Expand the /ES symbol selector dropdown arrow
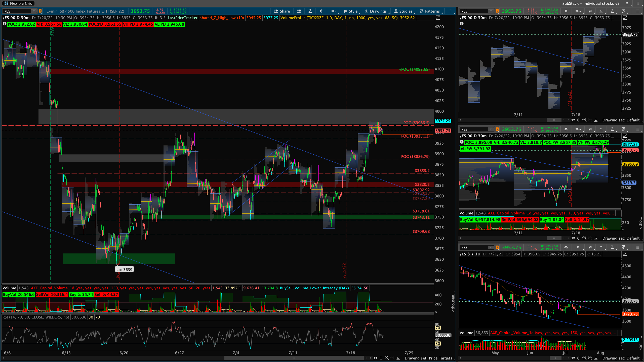 33,11
